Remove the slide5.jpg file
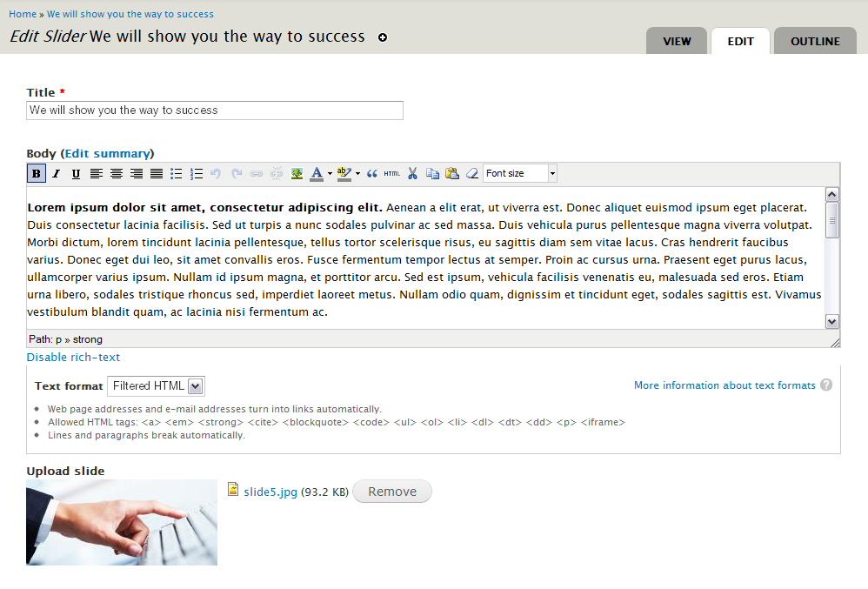Screen dimensions: 868x589 (x=392, y=492)
